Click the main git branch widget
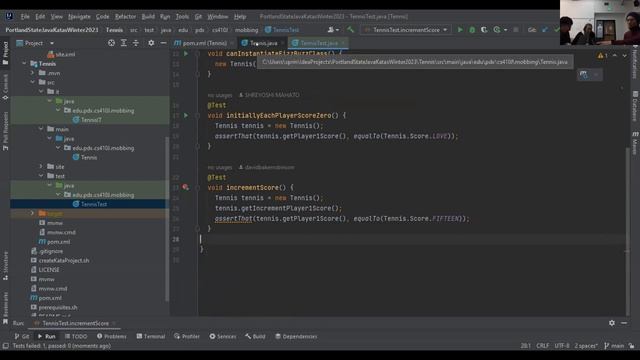The width and height of the screenshot is (640, 360). (614, 346)
